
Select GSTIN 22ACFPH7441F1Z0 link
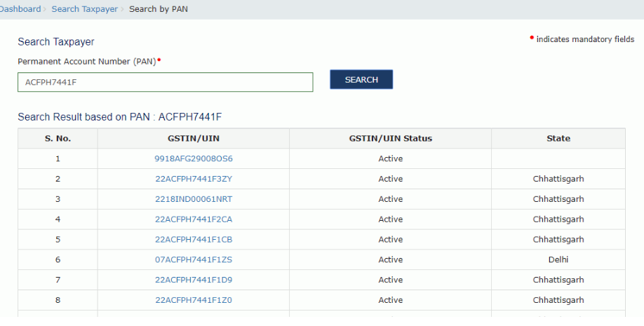click(194, 300)
